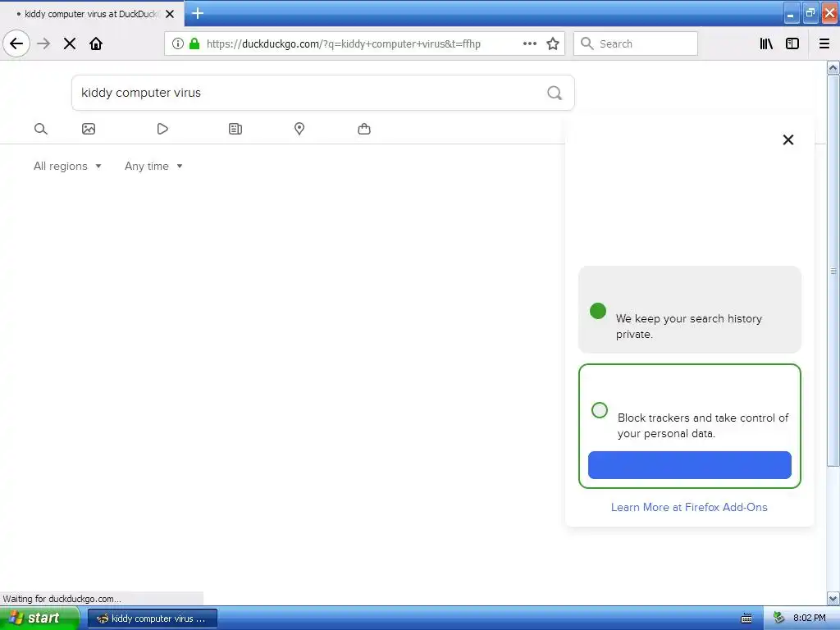Expand the All regions dropdown

click(67, 166)
